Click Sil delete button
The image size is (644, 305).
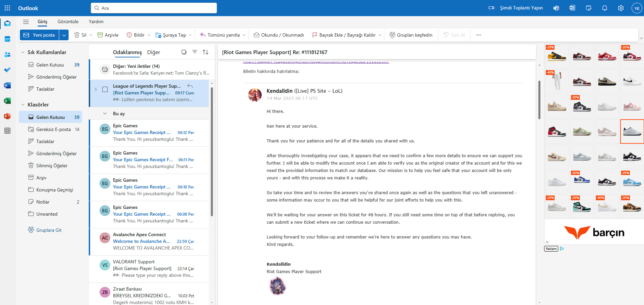coord(80,35)
